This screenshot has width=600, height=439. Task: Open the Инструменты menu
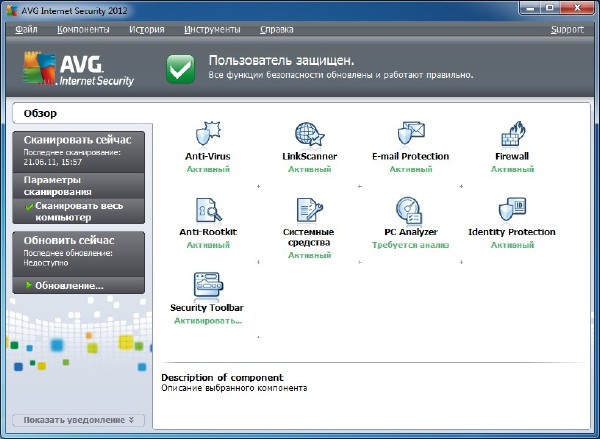point(212,30)
